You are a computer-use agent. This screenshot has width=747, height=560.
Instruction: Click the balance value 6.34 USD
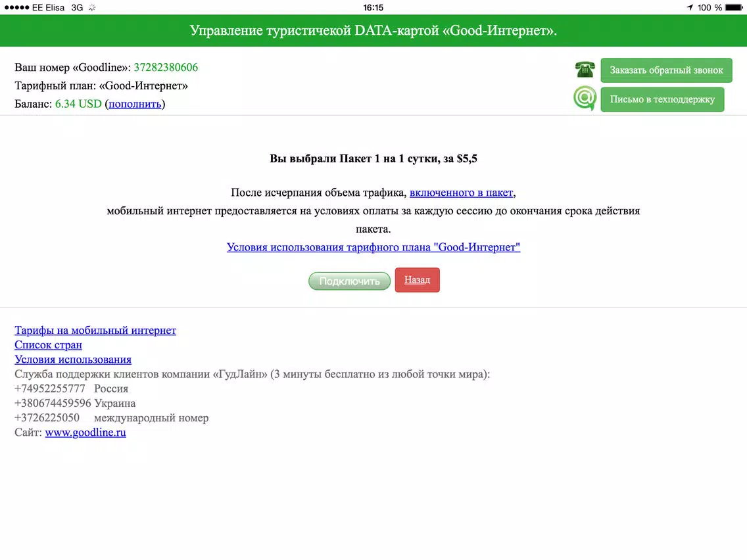pyautogui.click(x=79, y=104)
